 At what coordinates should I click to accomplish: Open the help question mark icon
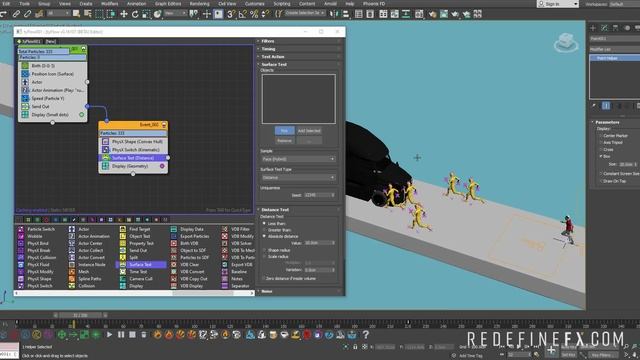pos(366,335)
